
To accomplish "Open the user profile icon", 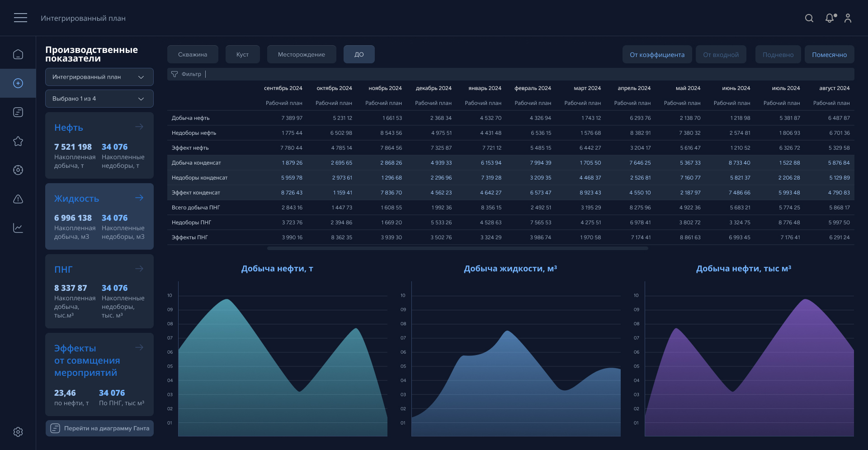I will coord(848,18).
